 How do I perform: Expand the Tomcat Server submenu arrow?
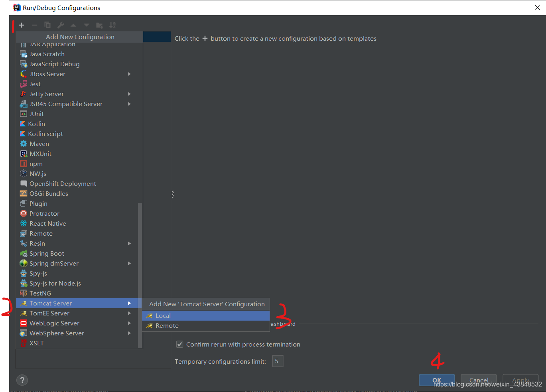[x=129, y=303]
